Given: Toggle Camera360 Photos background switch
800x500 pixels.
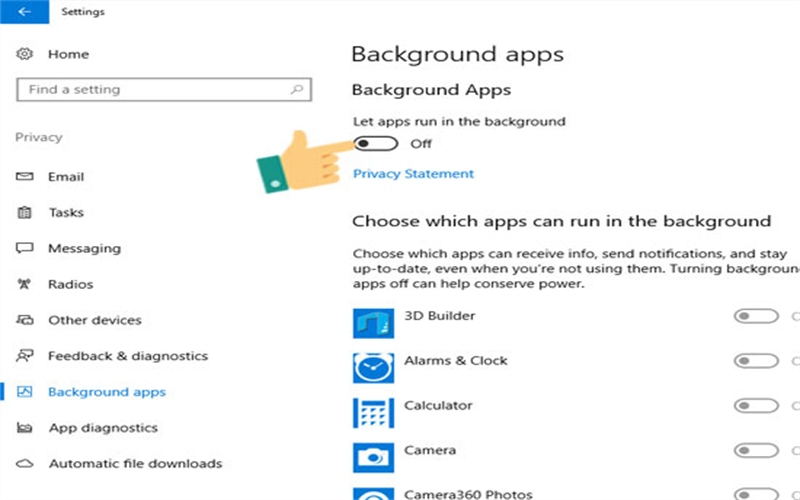Looking at the screenshot, I should tap(756, 494).
